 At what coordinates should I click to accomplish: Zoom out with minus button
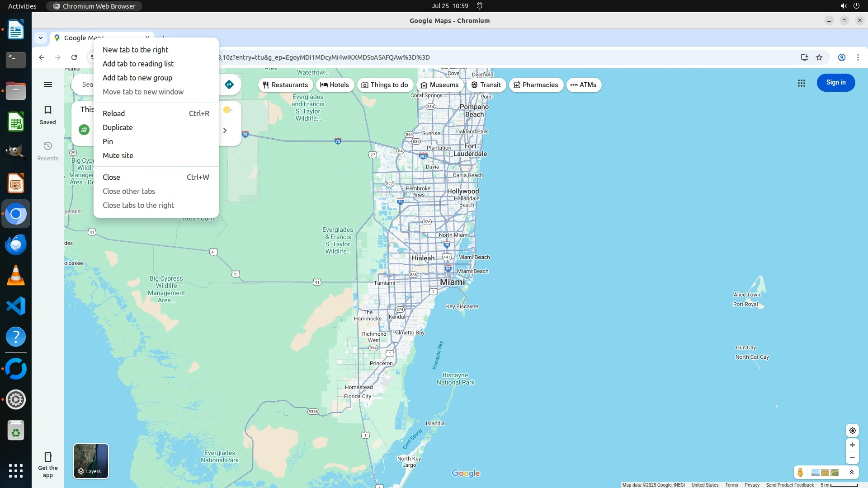(852, 458)
